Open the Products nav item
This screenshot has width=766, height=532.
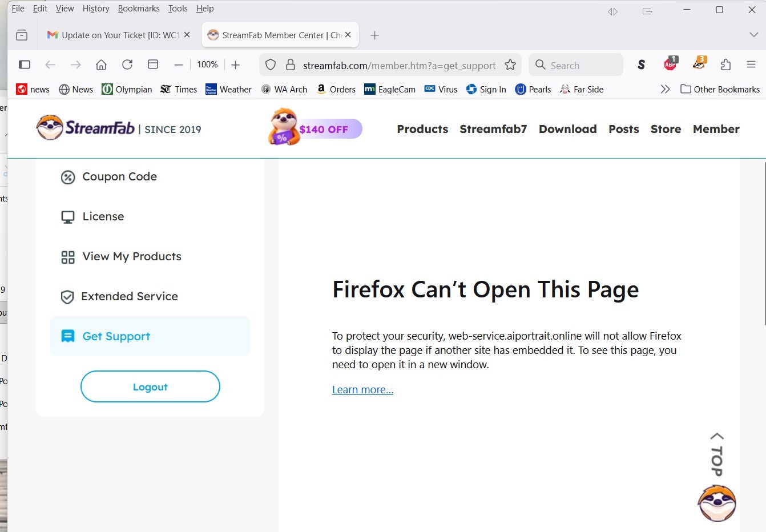[422, 129]
